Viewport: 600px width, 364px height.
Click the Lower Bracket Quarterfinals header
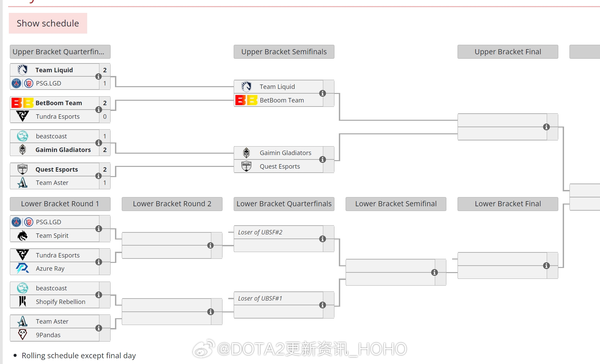(x=284, y=204)
